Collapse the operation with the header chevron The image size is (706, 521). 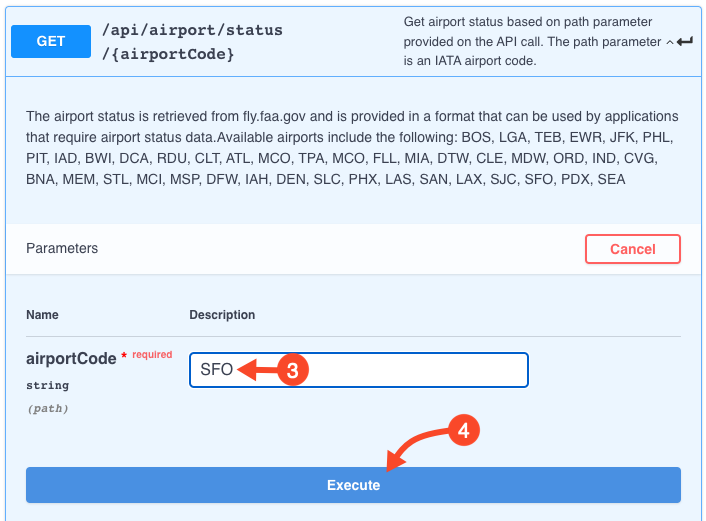click(670, 42)
